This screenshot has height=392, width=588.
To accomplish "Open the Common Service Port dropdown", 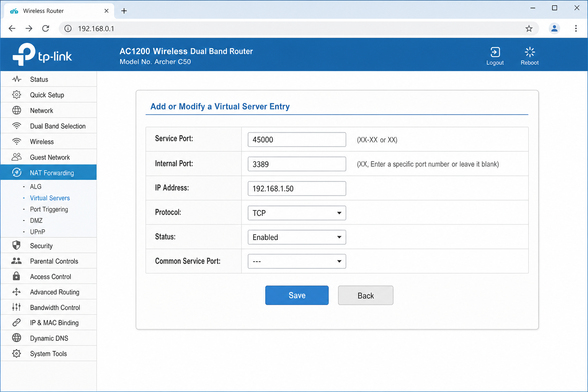I will pos(297,261).
